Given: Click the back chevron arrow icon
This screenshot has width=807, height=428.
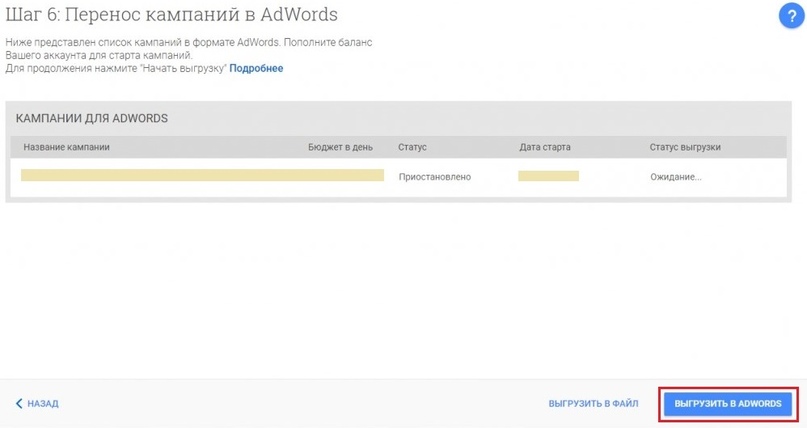Looking at the screenshot, I should pos(19,403).
